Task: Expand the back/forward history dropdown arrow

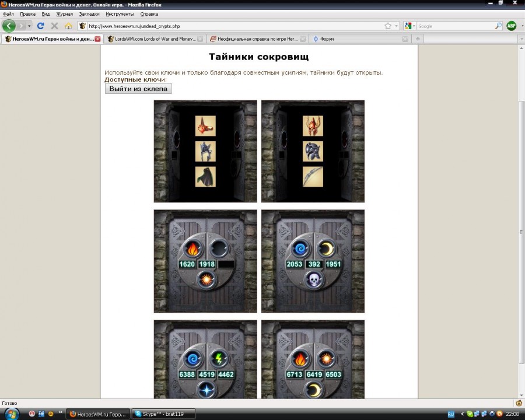Action: tap(29, 26)
